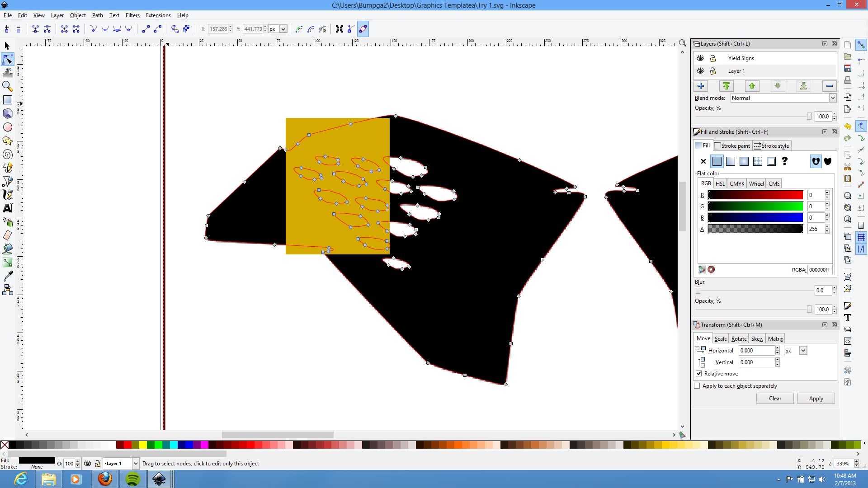Select the Dropper tool
The image size is (868, 488).
tap(8, 276)
